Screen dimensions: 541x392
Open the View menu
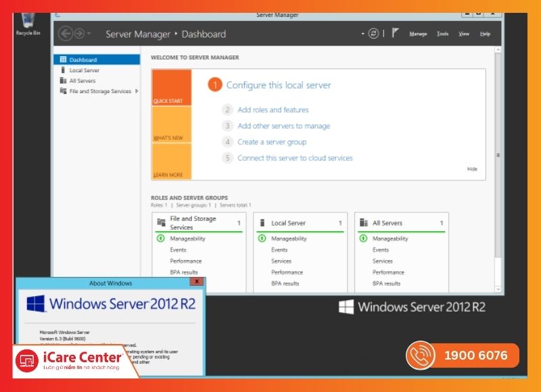(464, 34)
